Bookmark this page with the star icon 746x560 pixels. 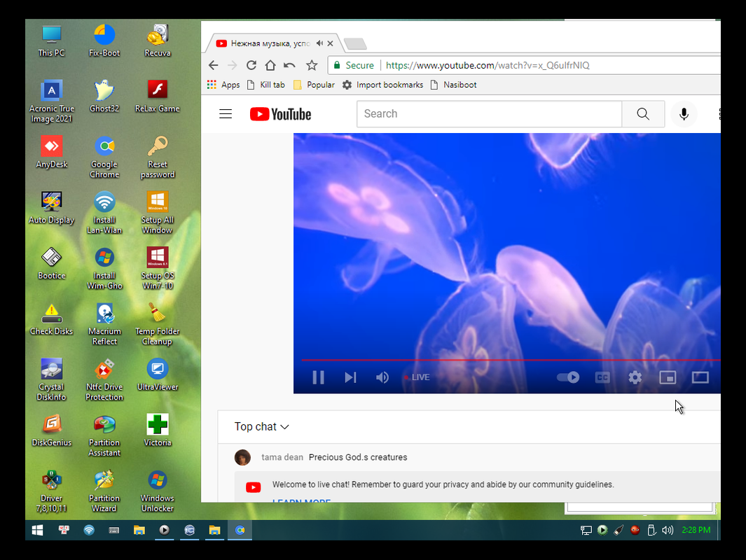click(x=312, y=66)
